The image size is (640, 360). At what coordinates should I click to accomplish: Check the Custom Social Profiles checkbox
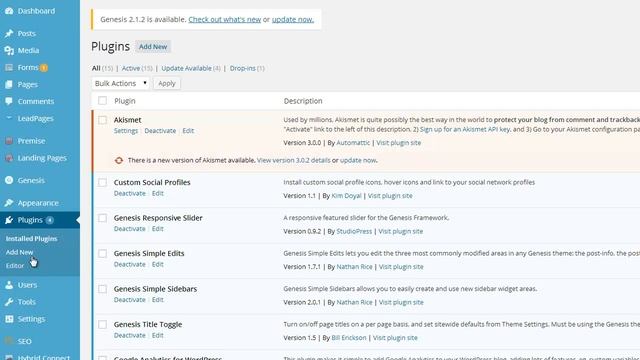click(102, 182)
